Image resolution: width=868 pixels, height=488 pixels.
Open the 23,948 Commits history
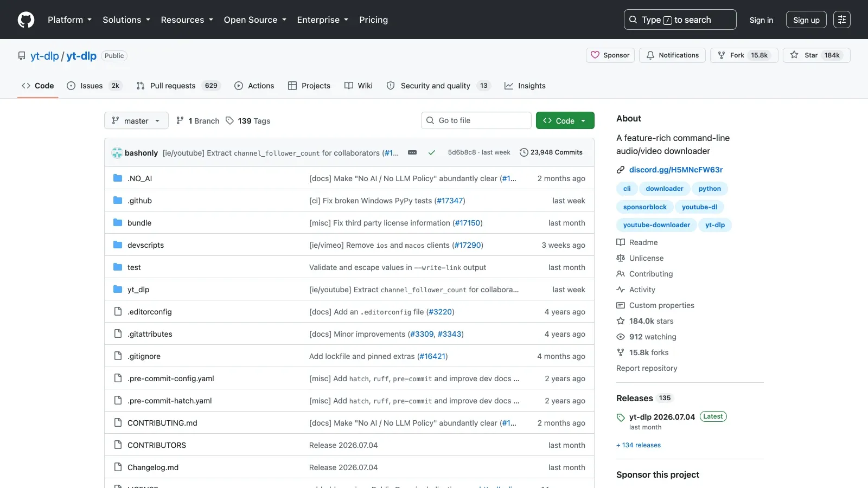point(551,152)
